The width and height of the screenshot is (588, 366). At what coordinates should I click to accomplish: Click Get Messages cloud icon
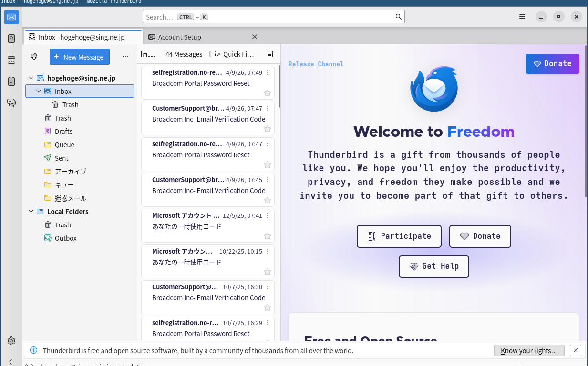pyautogui.click(x=34, y=57)
